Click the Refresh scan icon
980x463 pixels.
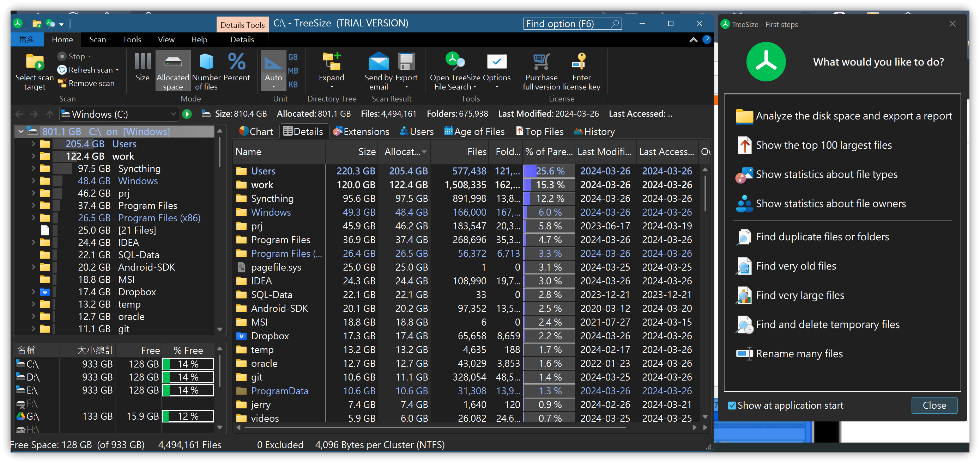tap(62, 70)
